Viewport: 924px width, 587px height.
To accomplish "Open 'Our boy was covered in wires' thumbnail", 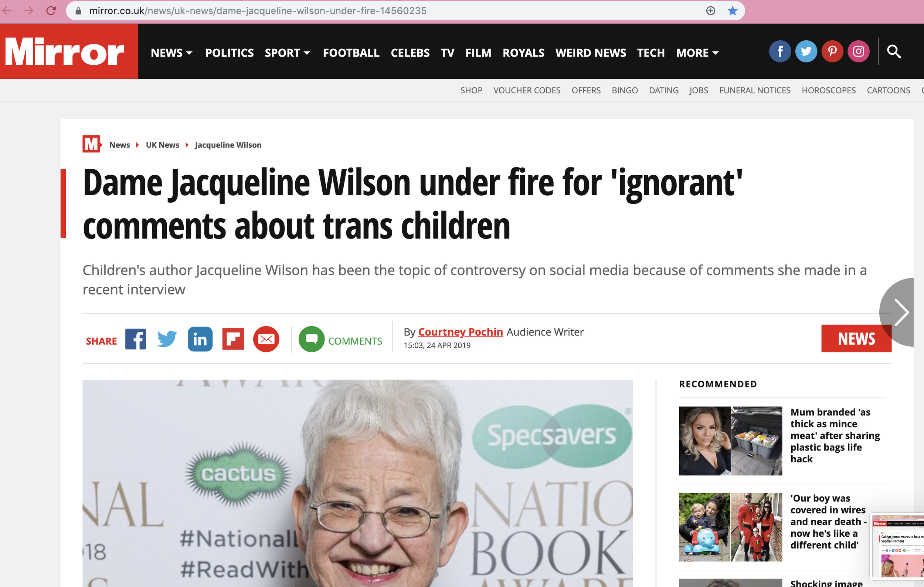I will (x=730, y=527).
